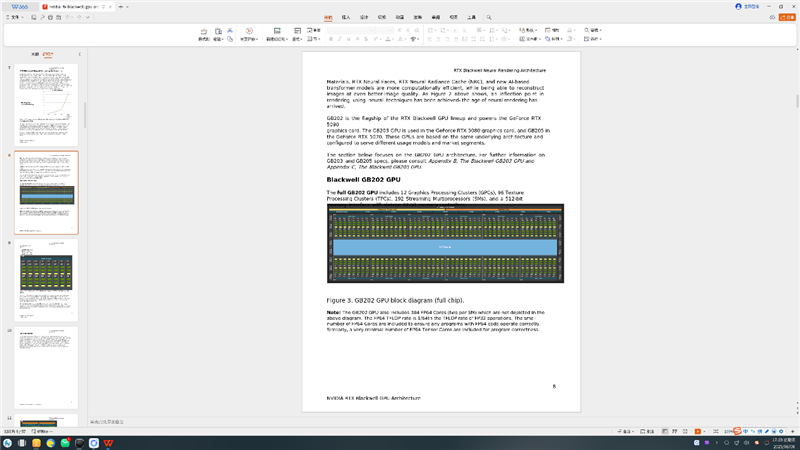Click the WPS 365 home tab
The image size is (800, 450).
pos(19,7)
